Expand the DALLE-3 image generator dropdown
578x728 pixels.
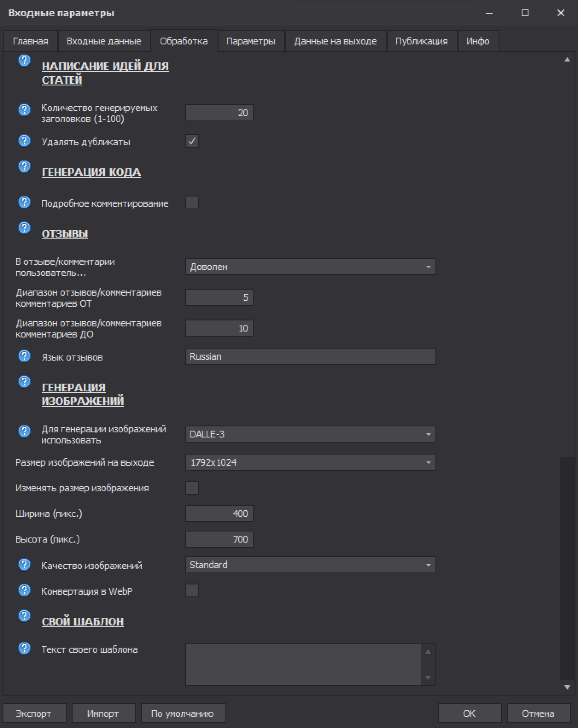point(310,434)
